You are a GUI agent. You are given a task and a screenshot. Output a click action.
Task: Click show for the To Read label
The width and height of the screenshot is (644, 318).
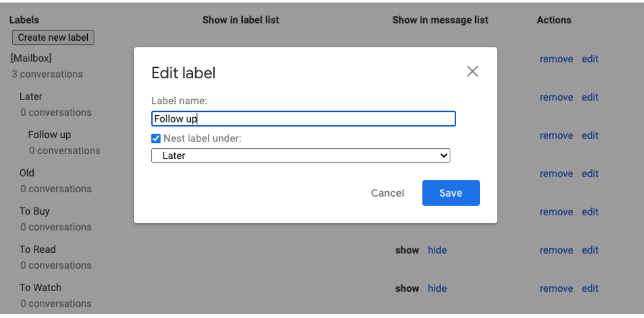pos(407,250)
